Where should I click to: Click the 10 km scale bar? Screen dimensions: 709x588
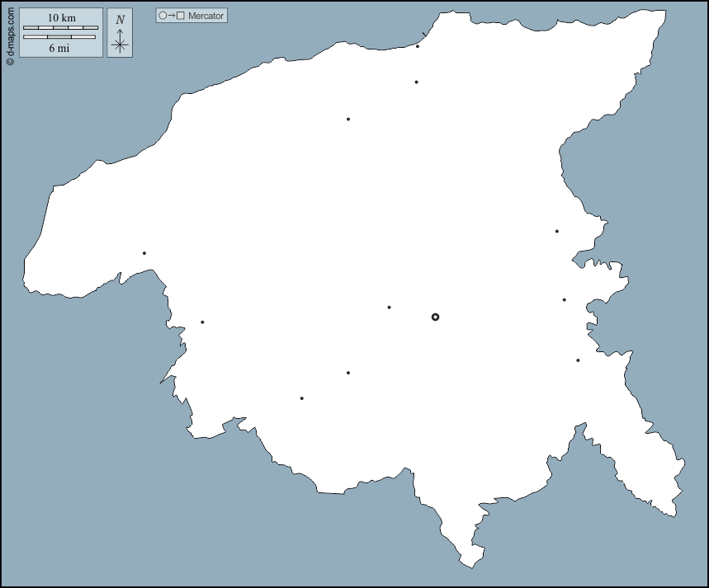point(60,28)
